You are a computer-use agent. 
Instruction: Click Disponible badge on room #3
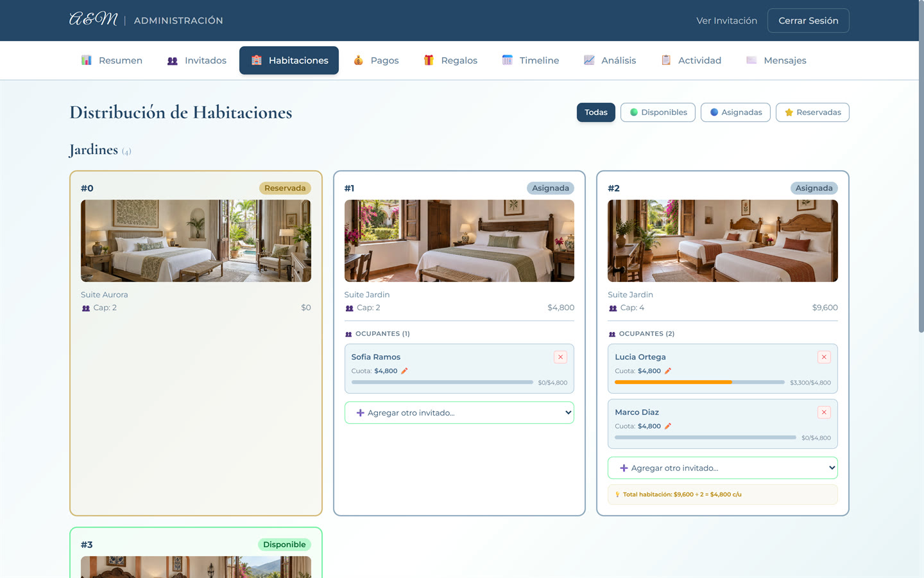284,545
